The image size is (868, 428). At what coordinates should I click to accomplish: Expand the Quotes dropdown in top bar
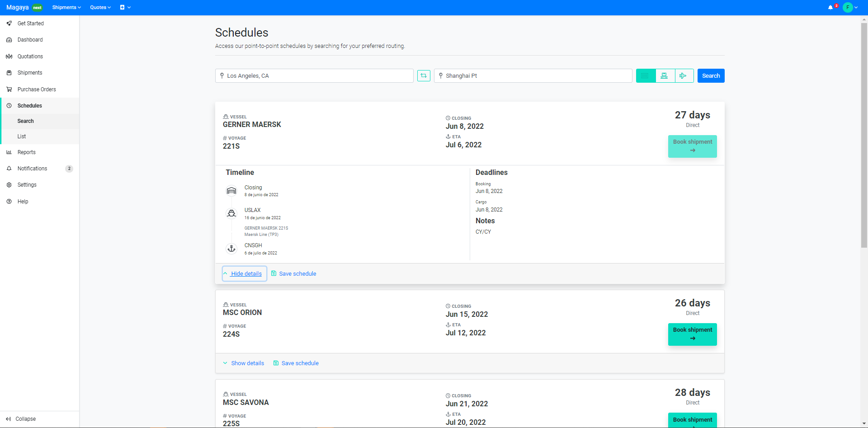tap(100, 8)
